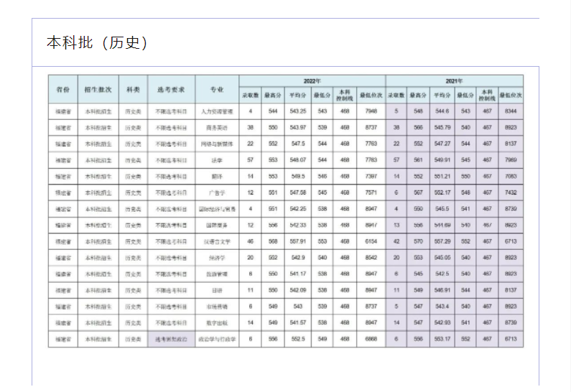Image resolution: width=571 pixels, height=392 pixels.
Task: Click average score 541.17 in 旅游管理 row
Action: click(298, 274)
